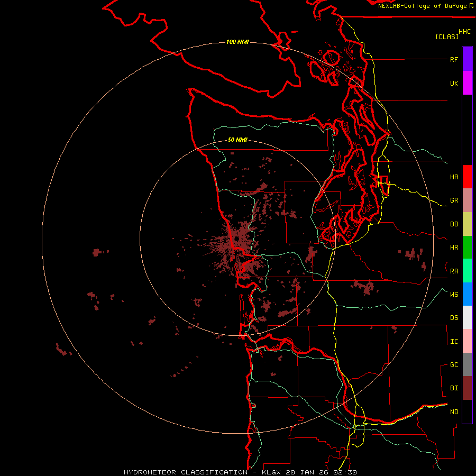Select the GR legend color block
The height and width of the screenshot is (476, 476).
tap(467, 200)
